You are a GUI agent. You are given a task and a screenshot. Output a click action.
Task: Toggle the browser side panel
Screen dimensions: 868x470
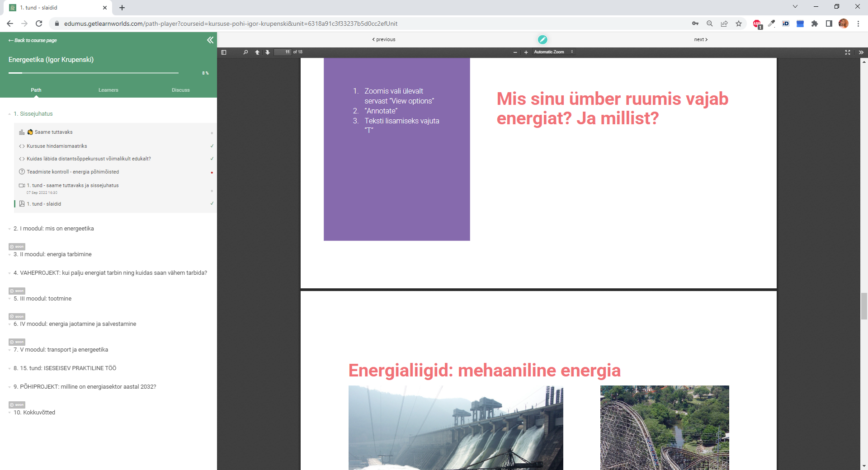click(829, 23)
